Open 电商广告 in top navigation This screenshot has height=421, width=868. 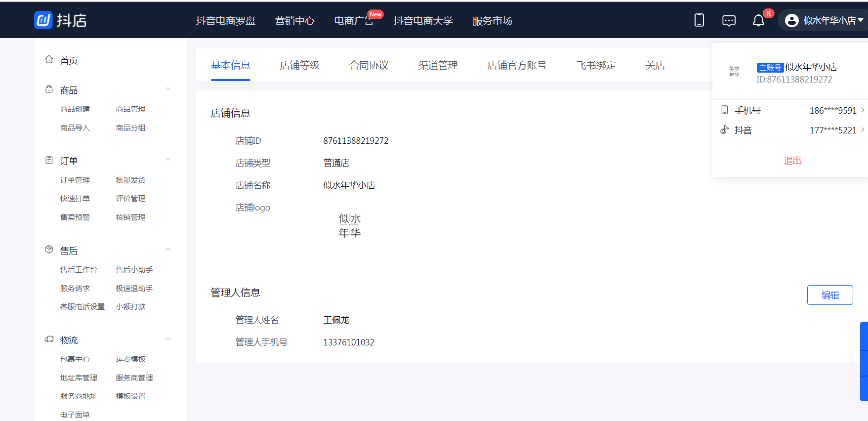354,21
